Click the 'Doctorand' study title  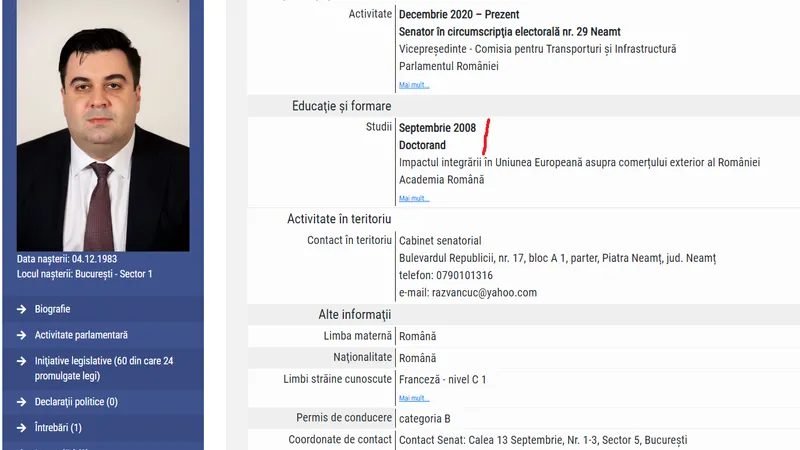[x=422, y=145]
